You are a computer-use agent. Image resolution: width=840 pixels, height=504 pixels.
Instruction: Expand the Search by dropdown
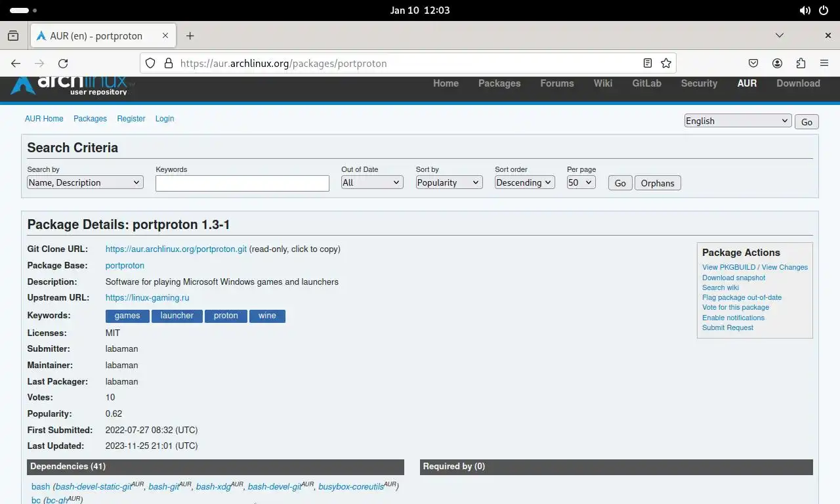tap(85, 182)
